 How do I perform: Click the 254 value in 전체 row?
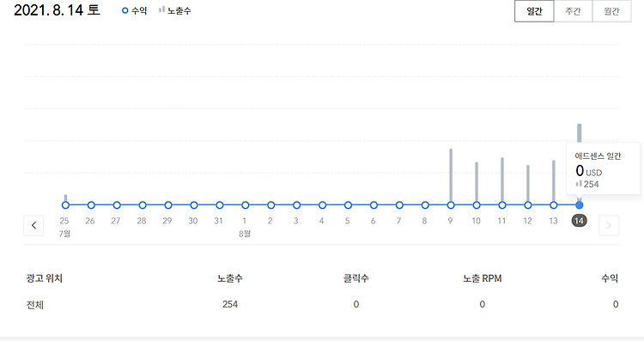click(230, 304)
